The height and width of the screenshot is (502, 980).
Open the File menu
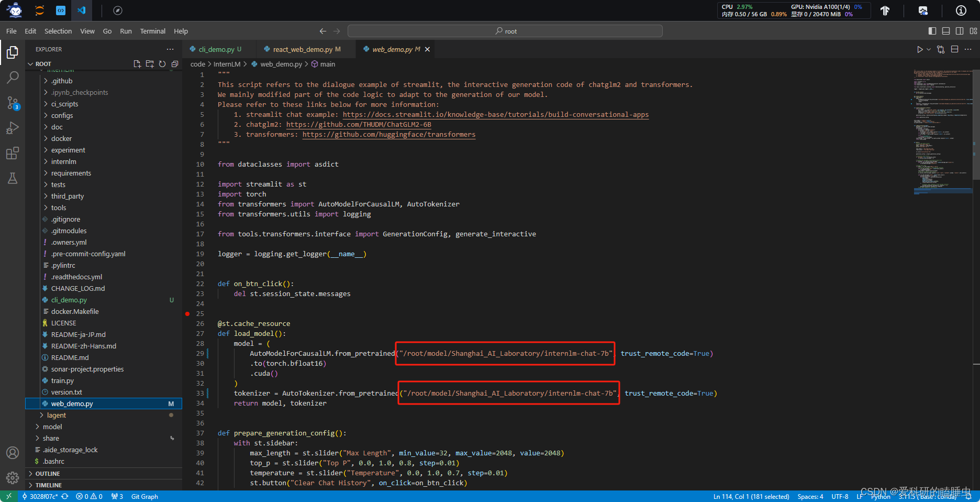[12, 31]
